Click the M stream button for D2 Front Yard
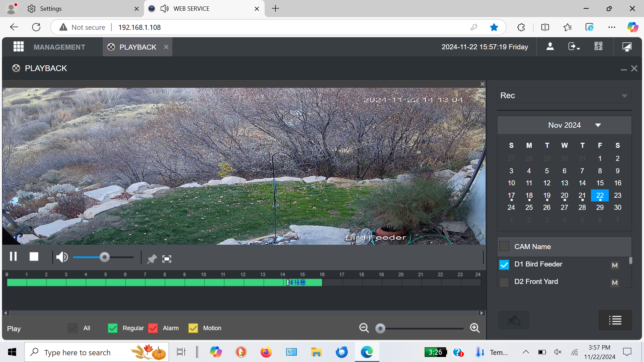Viewport: 644px width, 362px height. coord(614,283)
